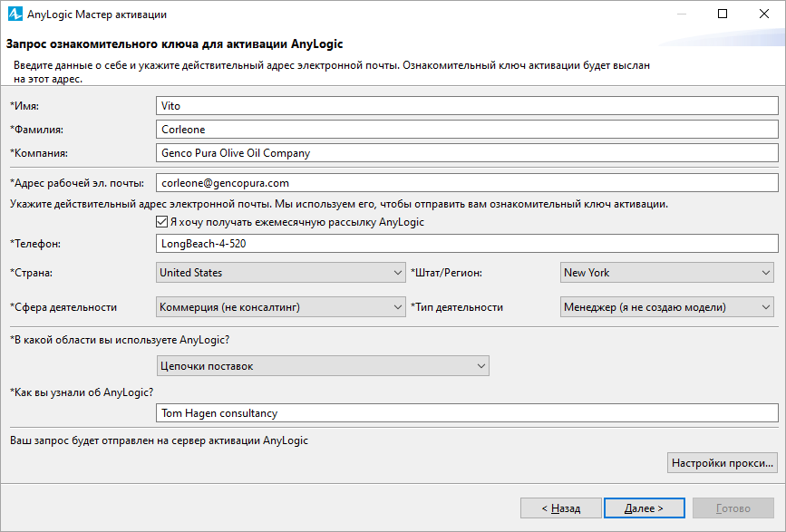Click the Фамилия field containing Corleone
This screenshot has height=532, width=786.
pyautogui.click(x=467, y=130)
